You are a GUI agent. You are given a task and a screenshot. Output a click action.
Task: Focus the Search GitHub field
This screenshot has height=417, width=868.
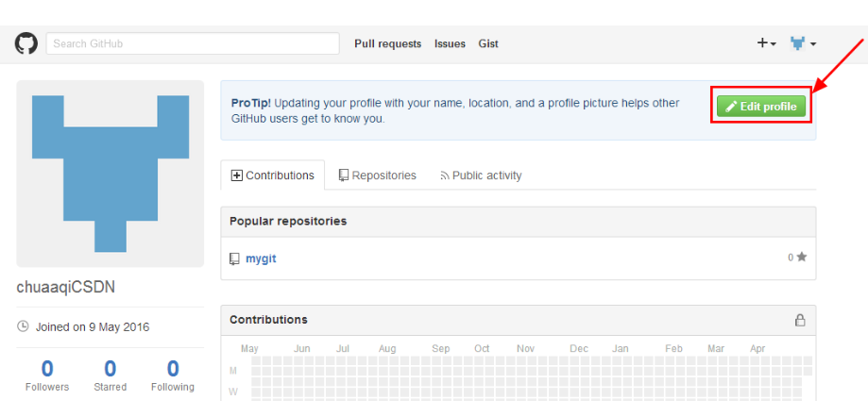pyautogui.click(x=193, y=43)
